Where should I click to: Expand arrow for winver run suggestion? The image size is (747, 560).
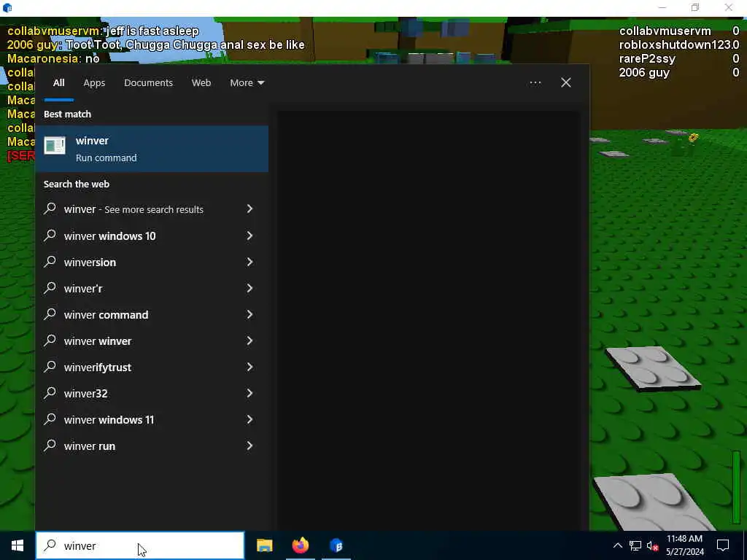[249, 446]
